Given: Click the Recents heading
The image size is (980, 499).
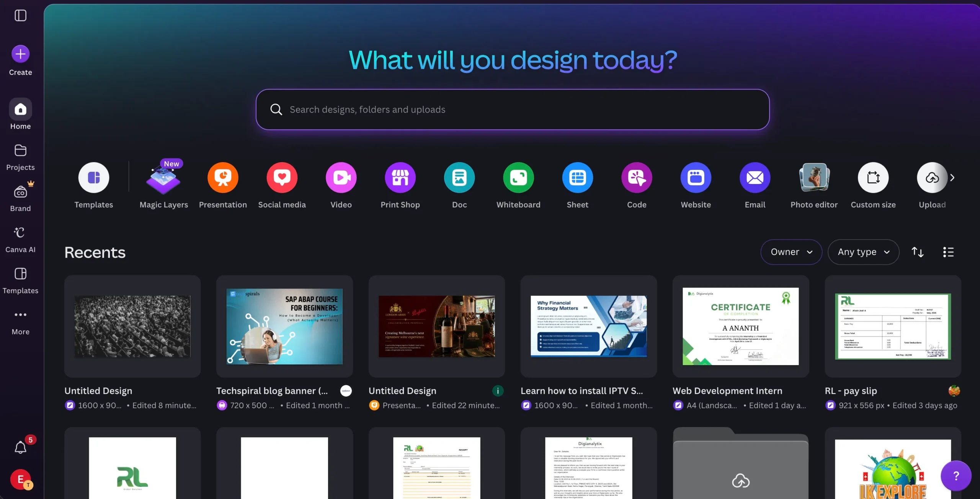Looking at the screenshot, I should (x=95, y=252).
